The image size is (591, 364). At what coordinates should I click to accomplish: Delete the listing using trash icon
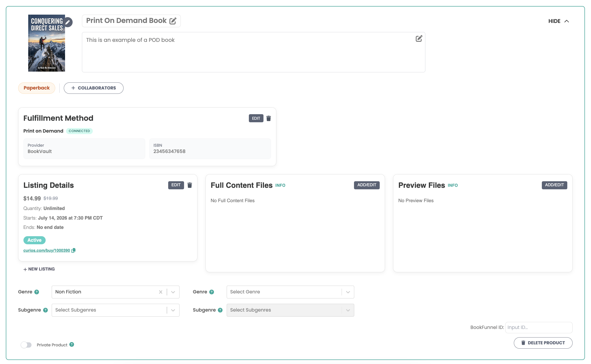[190, 185]
